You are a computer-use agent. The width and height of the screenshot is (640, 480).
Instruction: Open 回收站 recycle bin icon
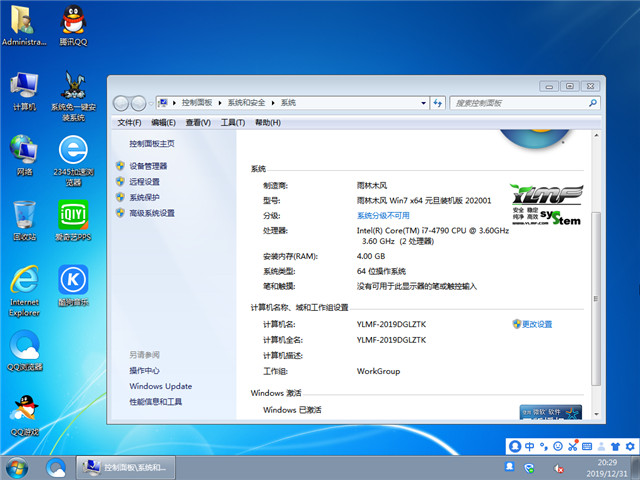coord(24,220)
